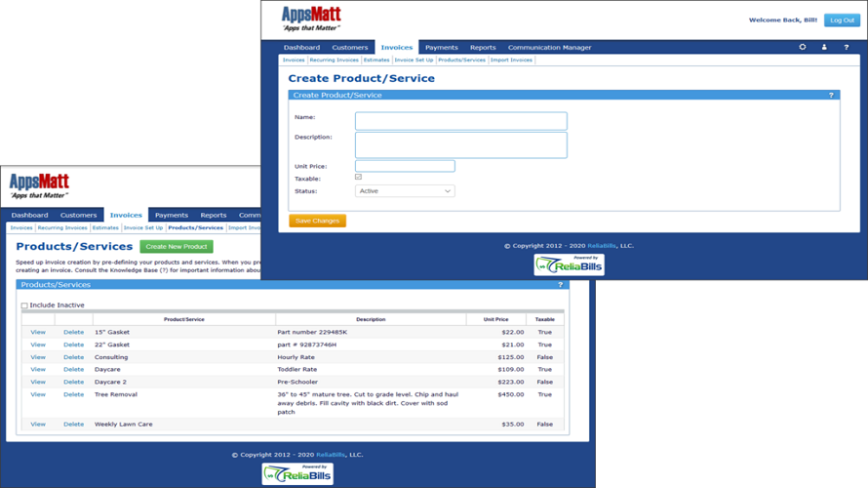This screenshot has width=868, height=488.
Task: View the Consulting service
Action: (x=38, y=357)
